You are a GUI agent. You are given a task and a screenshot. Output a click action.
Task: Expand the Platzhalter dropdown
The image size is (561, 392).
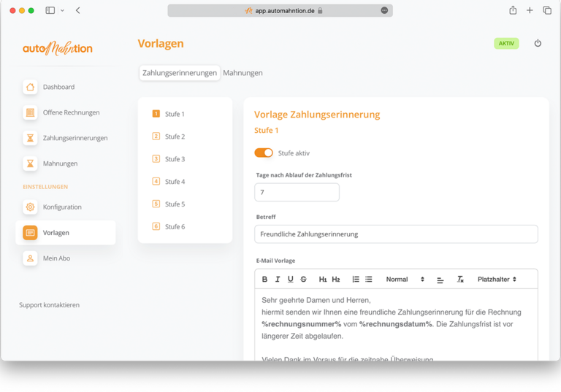(497, 280)
